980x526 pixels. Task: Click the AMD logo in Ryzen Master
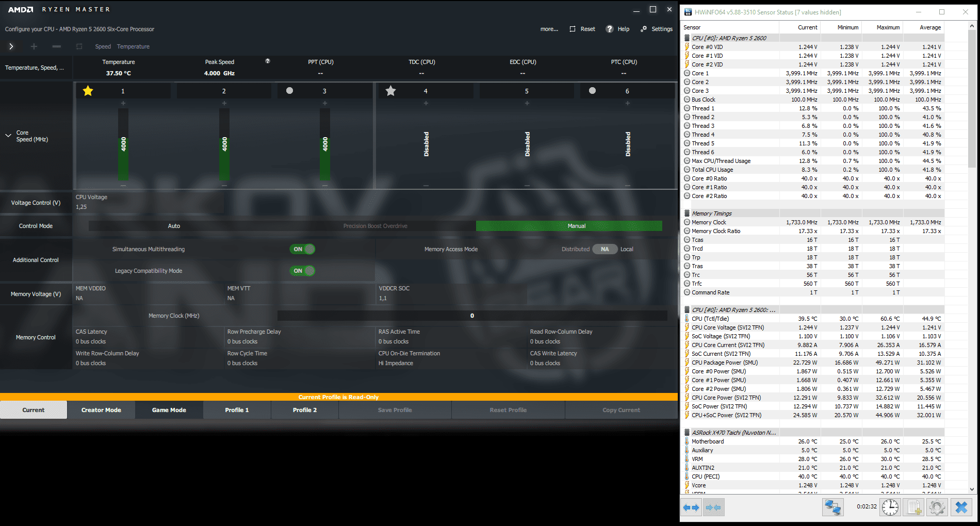[21, 9]
